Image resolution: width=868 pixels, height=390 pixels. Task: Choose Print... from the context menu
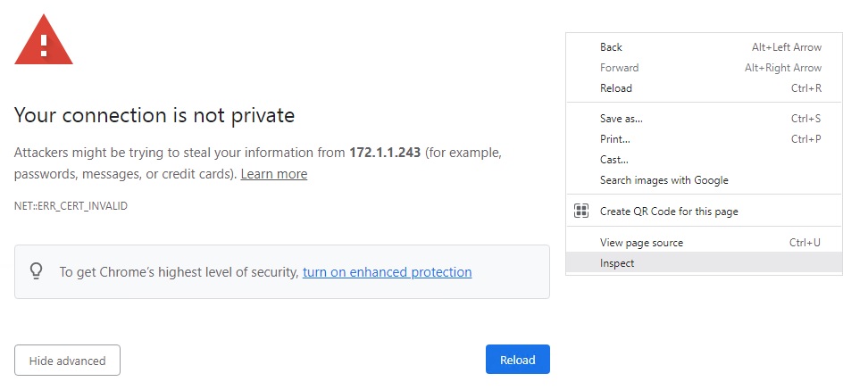[x=615, y=139]
